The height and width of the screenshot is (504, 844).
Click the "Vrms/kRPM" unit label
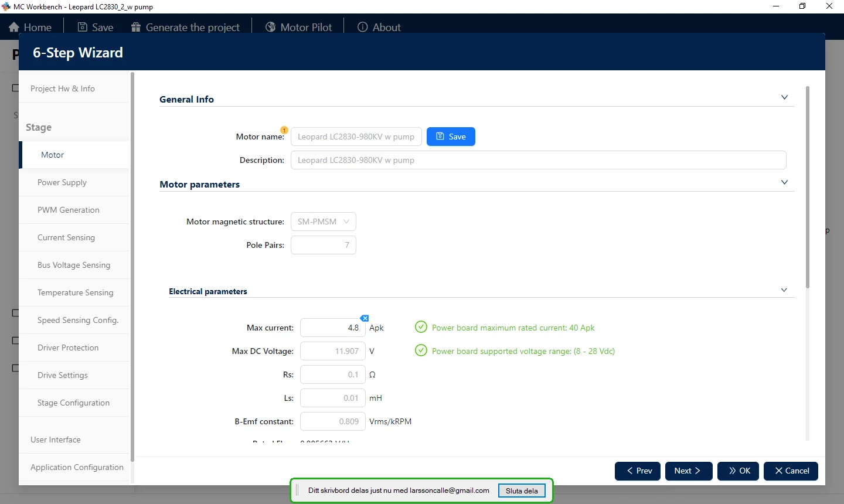(x=390, y=421)
